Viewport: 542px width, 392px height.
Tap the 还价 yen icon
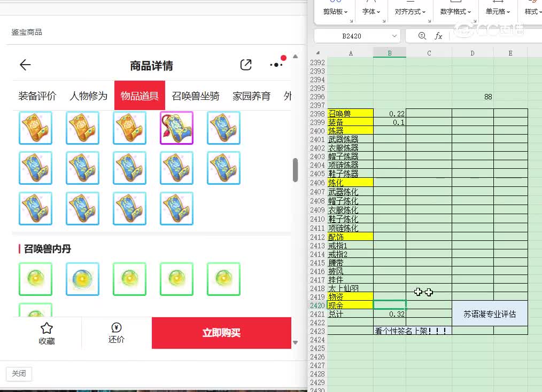(116, 327)
